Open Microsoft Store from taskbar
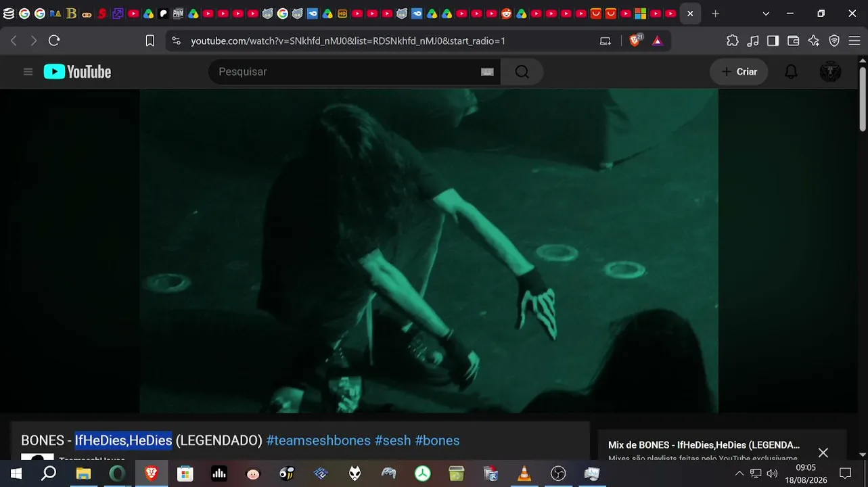This screenshot has height=487, width=868. [185, 473]
